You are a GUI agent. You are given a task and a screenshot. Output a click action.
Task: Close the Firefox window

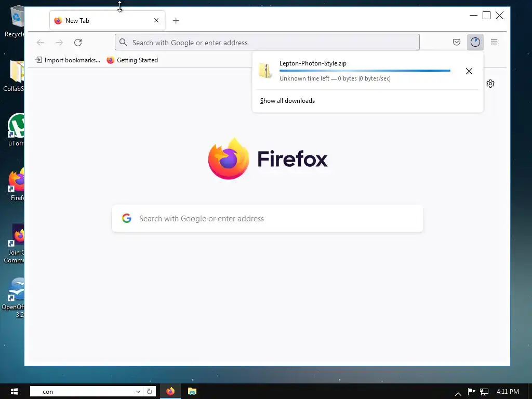pos(499,15)
